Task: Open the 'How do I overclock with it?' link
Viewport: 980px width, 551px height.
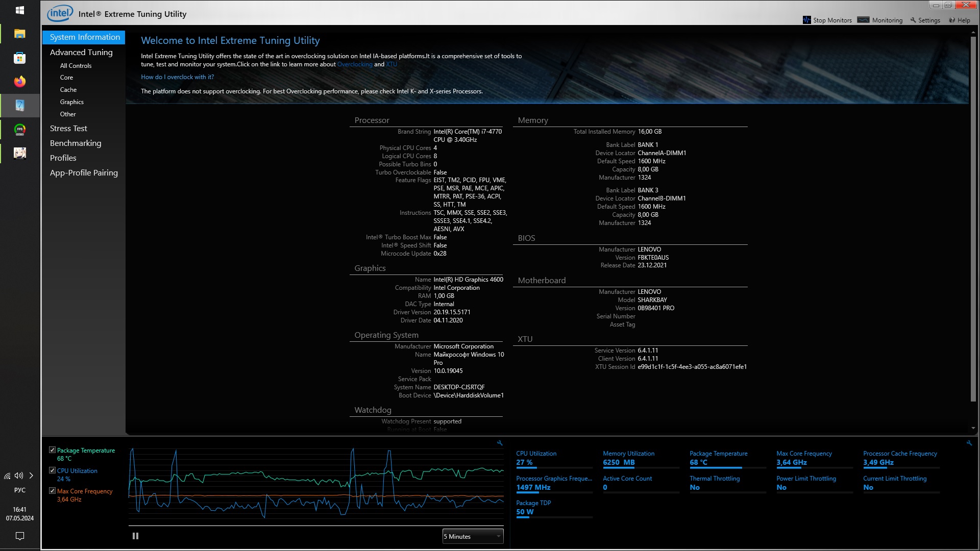Action: pos(177,77)
